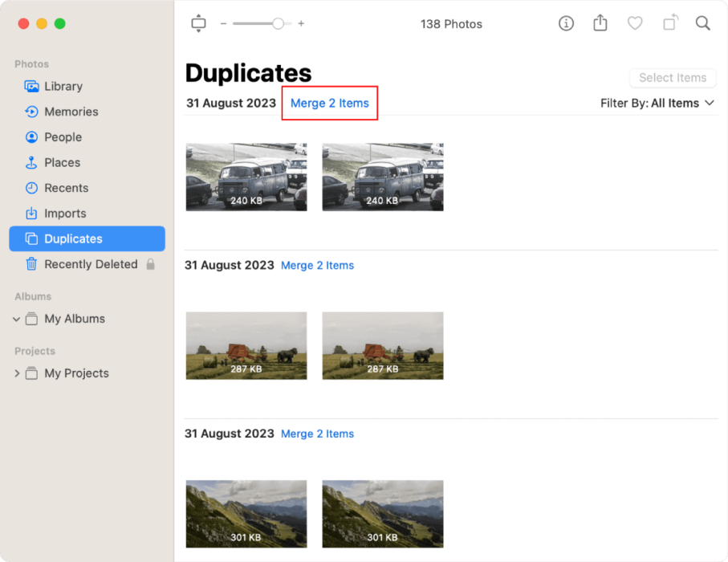728x562 pixels.
Task: Open Search using the magnifying glass icon
Action: [x=703, y=23]
